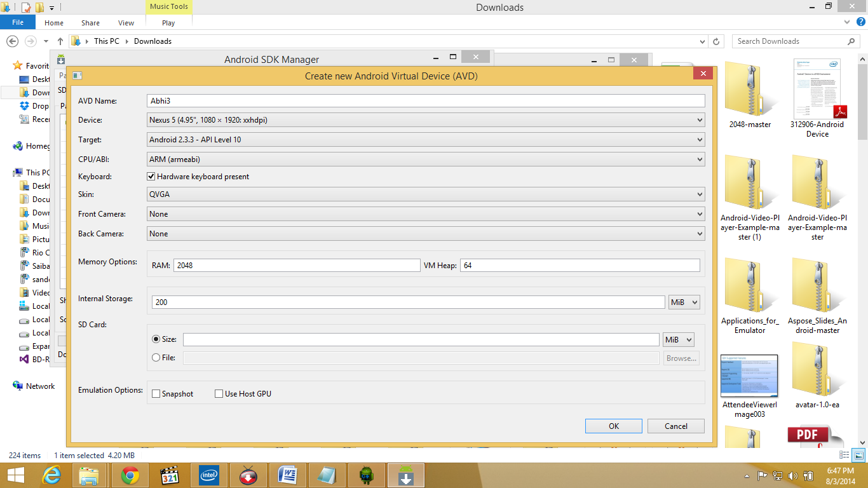This screenshot has height=488, width=868.
Task: Click the RAM input field
Action: point(297,266)
